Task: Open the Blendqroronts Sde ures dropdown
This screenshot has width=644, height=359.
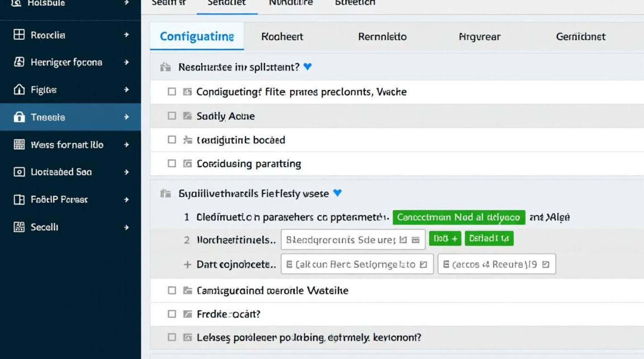Action: 353,240
